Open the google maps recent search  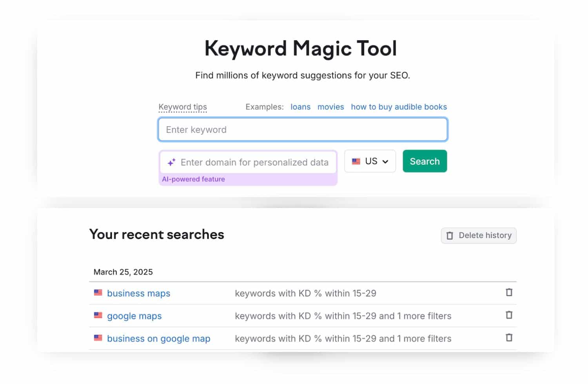134,316
